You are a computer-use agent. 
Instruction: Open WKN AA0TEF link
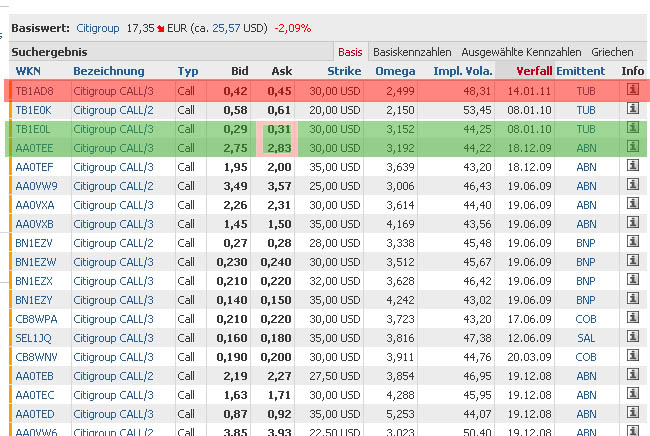pyautogui.click(x=34, y=167)
